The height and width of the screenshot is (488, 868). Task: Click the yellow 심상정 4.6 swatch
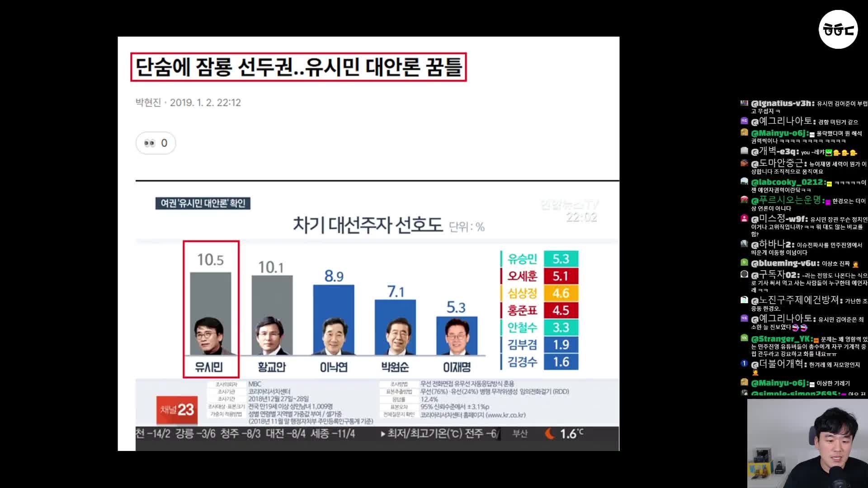click(561, 293)
